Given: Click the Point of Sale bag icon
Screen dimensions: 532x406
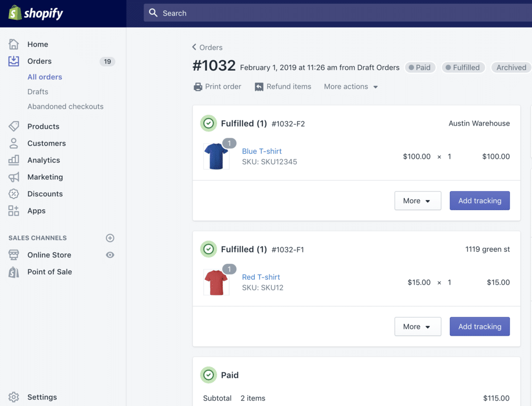Looking at the screenshot, I should (14, 272).
